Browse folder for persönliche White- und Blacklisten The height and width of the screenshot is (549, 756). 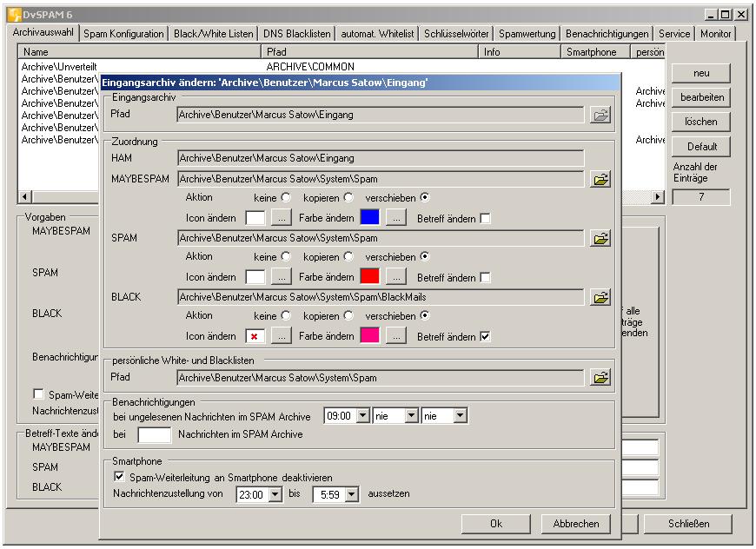[x=600, y=377]
